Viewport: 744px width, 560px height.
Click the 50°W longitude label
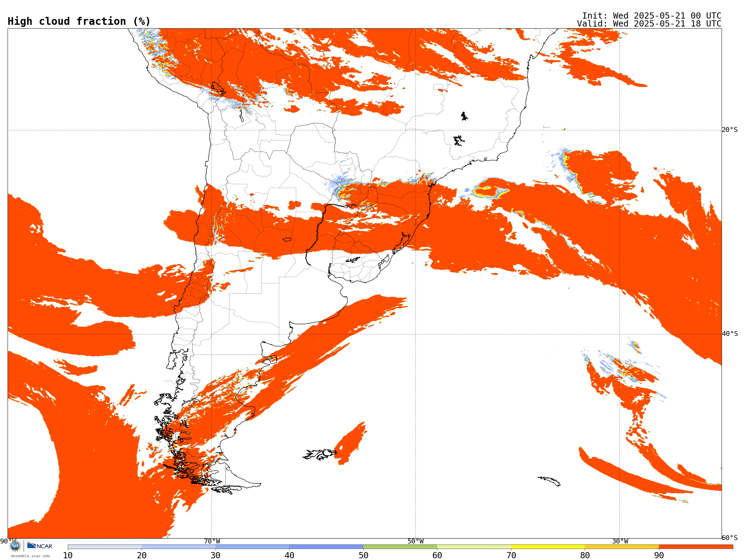415,541
